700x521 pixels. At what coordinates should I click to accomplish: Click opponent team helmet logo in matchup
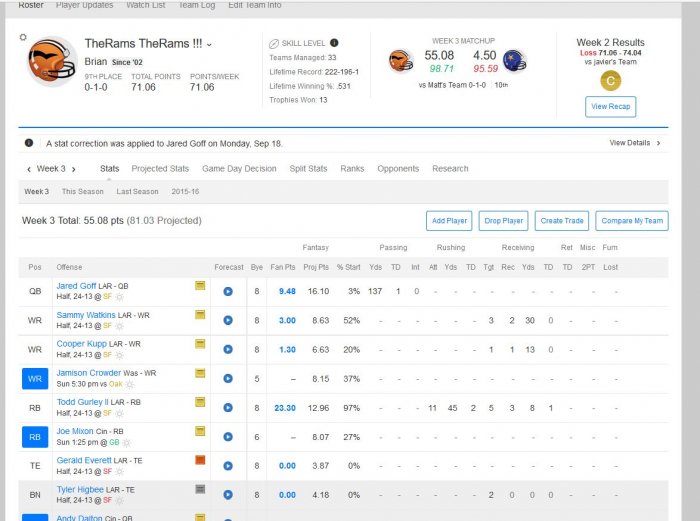click(514, 61)
